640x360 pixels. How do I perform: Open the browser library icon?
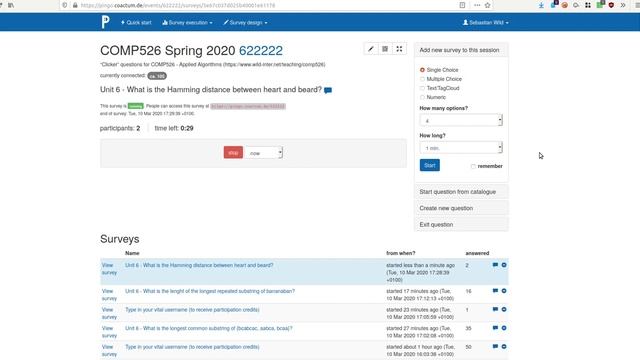11,5
